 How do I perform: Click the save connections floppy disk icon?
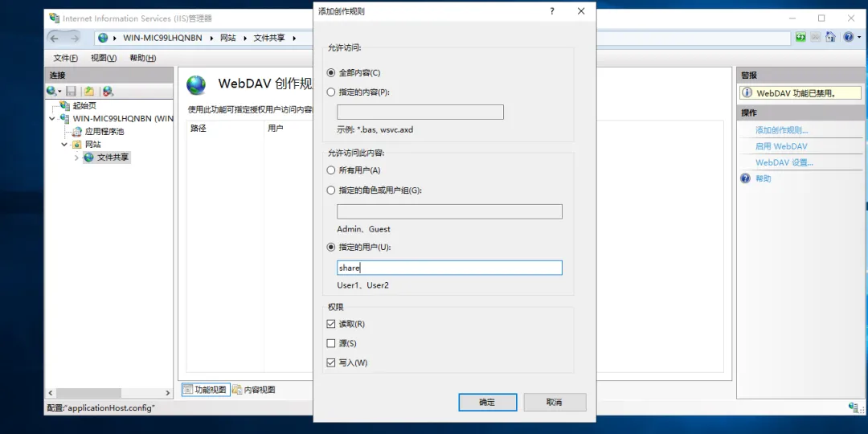click(71, 91)
